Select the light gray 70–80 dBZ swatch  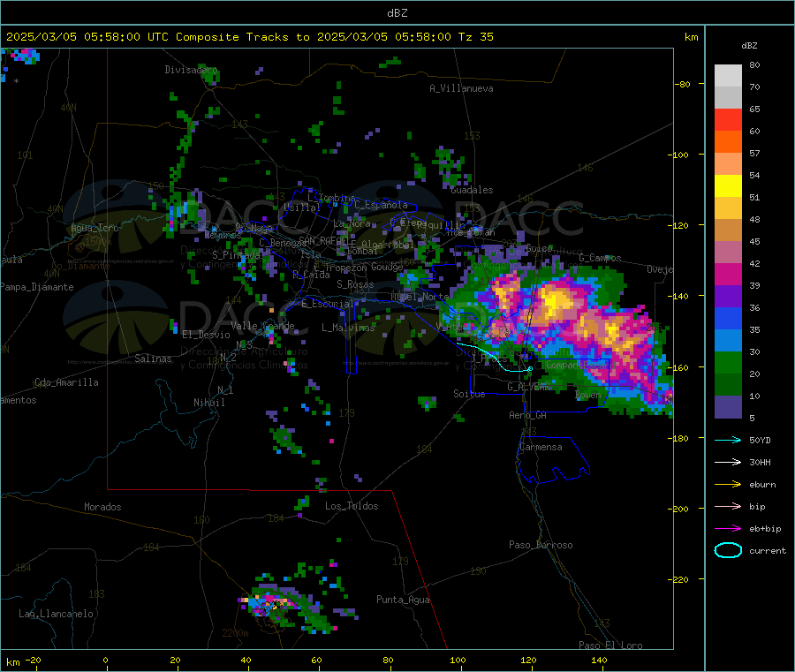728,76
